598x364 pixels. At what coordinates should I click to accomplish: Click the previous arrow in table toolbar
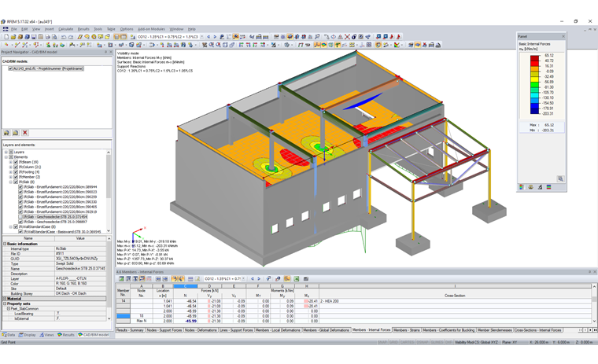[252, 279]
